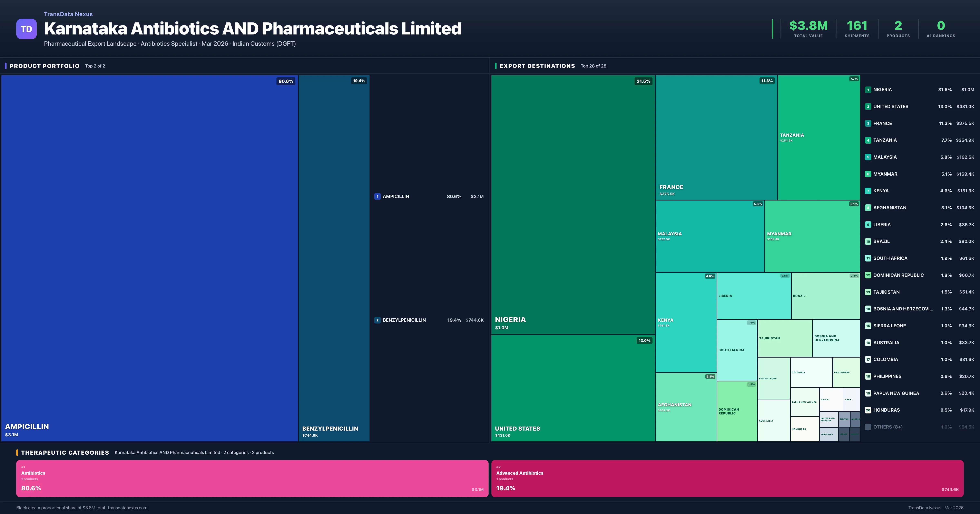980x514 pixels.
Task: Open the Advanced Antibiotics category bar
Action: [x=727, y=478]
